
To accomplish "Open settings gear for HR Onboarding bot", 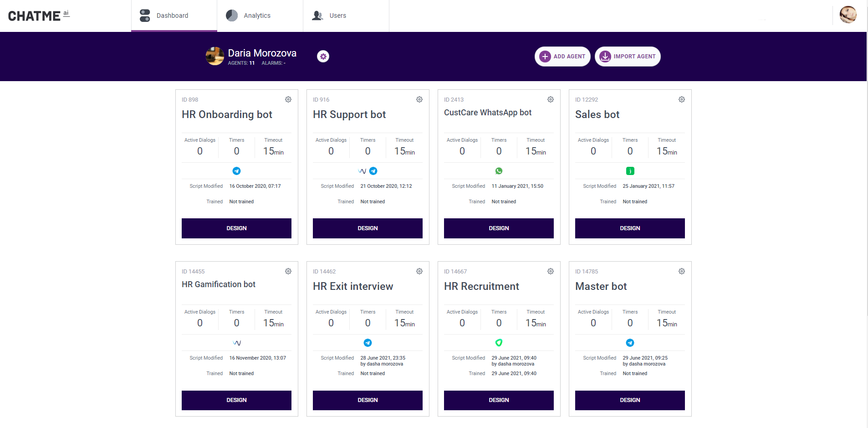I will [288, 99].
